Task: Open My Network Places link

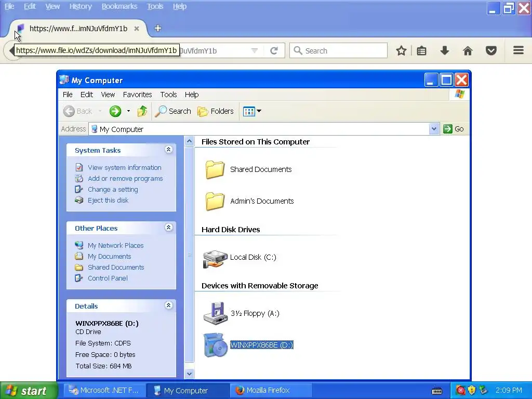Action: [115, 245]
